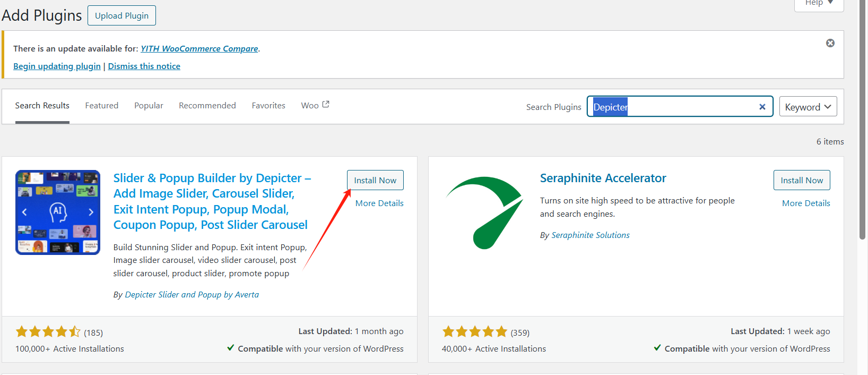
Task: Install the Depicter Slider & Popup plugin
Action: (x=375, y=180)
